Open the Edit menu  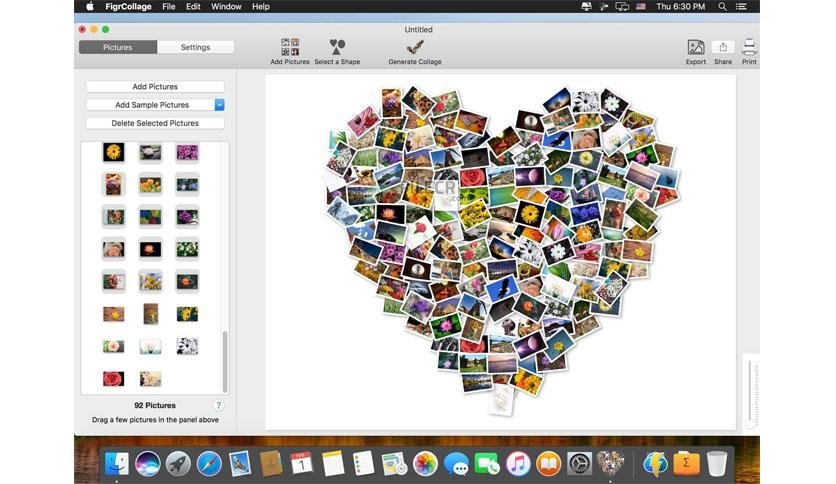click(x=193, y=6)
